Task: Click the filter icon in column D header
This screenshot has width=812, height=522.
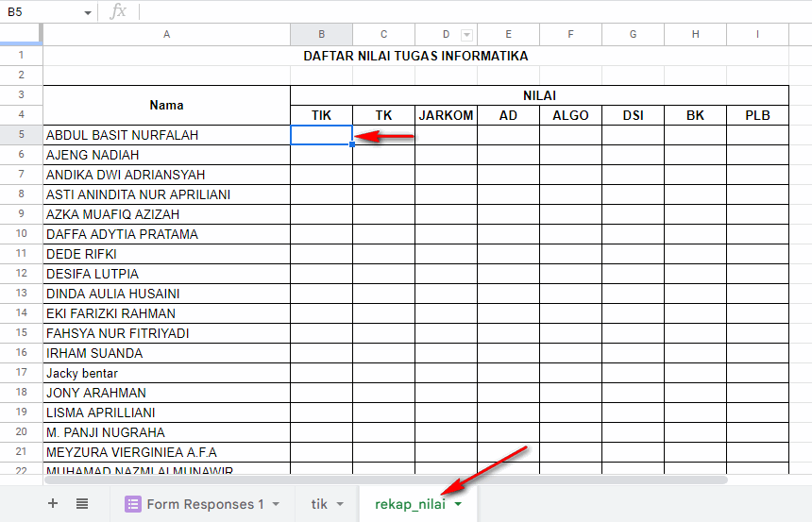Action: click(465, 34)
